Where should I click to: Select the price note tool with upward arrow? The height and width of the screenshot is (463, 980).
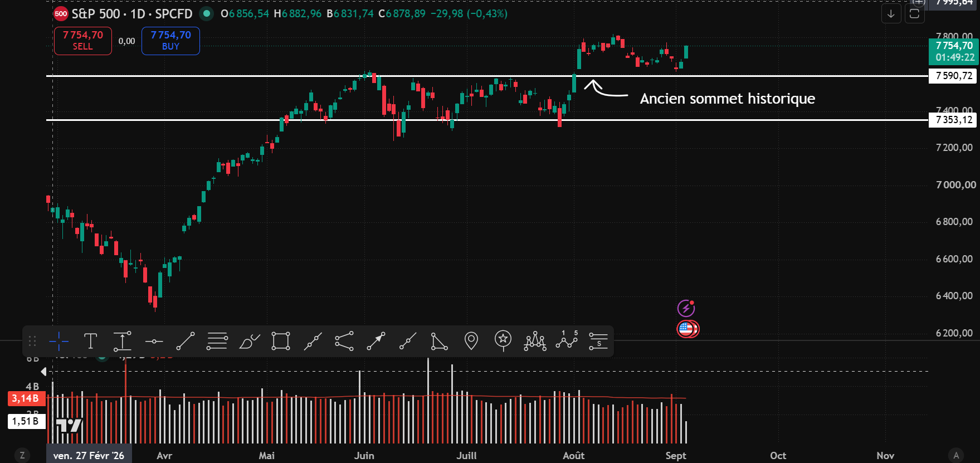coord(122,341)
